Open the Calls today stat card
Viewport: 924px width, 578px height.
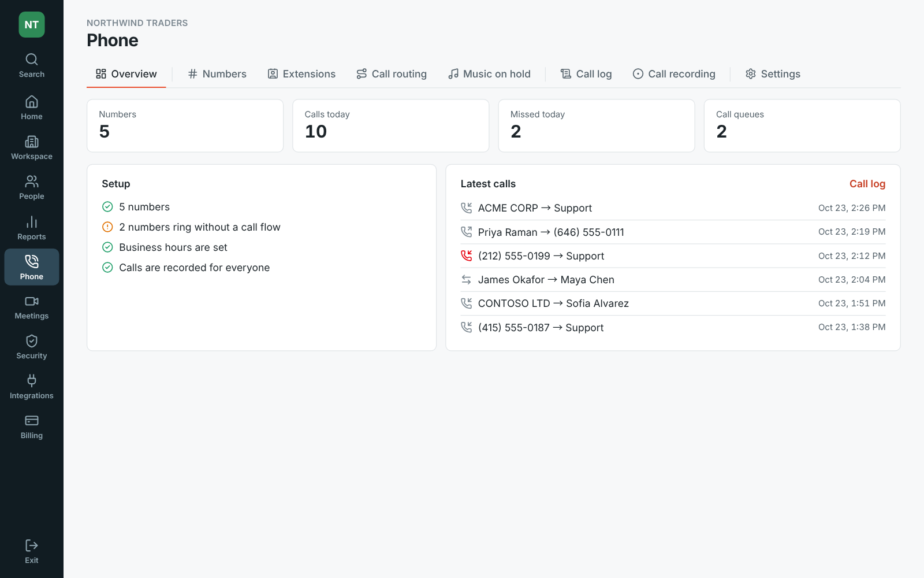[x=391, y=126]
